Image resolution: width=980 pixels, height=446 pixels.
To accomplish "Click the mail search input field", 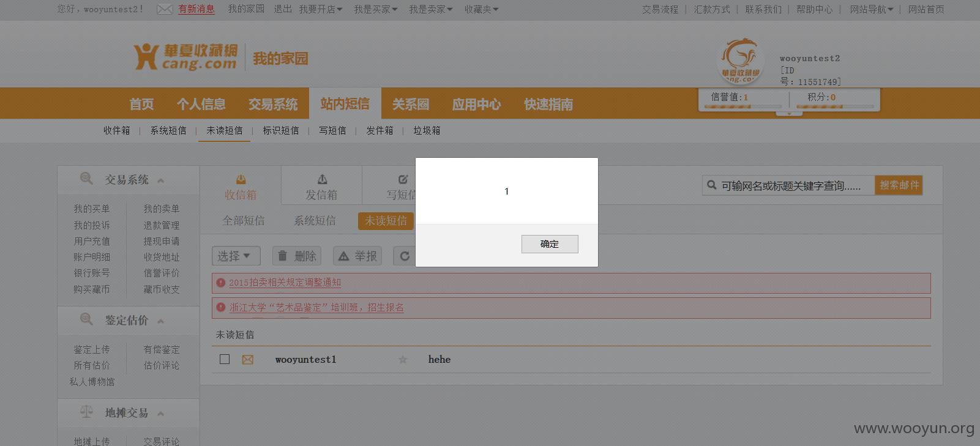I will tap(789, 185).
